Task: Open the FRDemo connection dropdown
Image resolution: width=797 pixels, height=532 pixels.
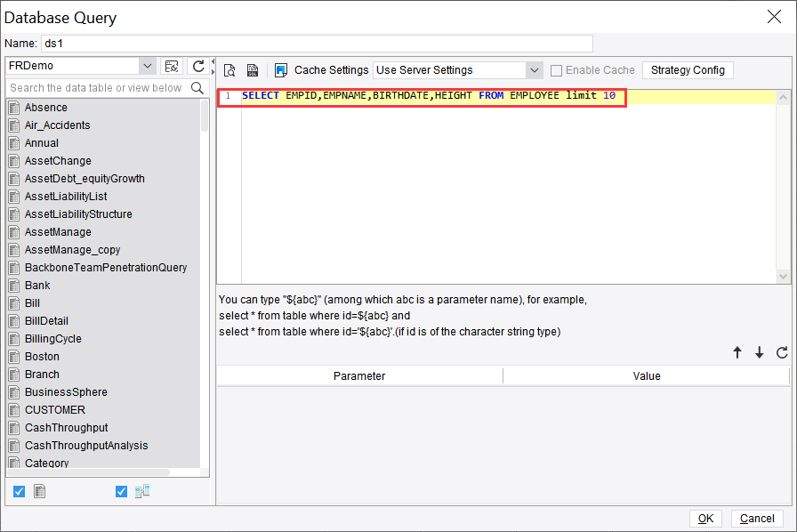Action: pos(148,66)
